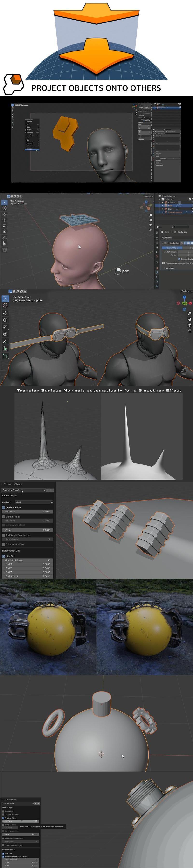Toggle camera view icon in the Cube viewport

190,325
